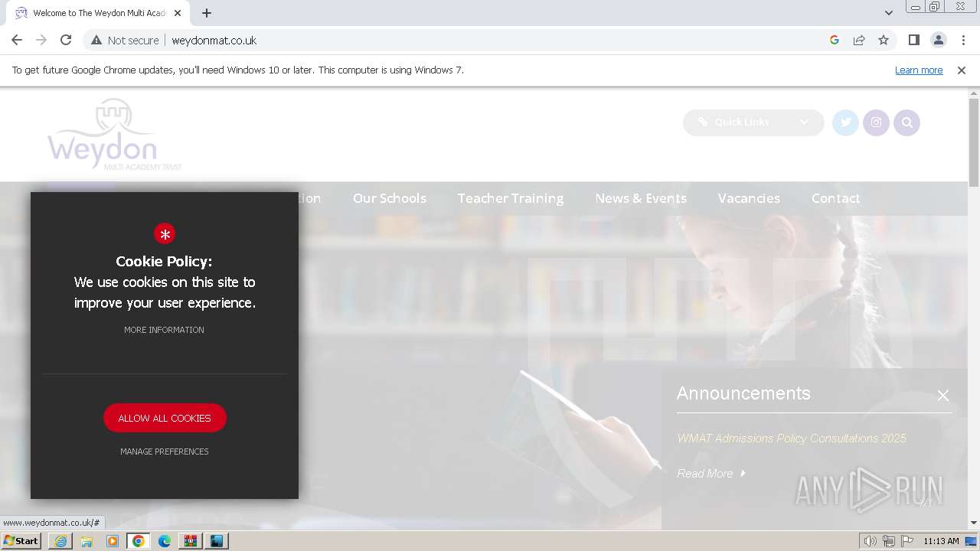Image resolution: width=980 pixels, height=551 pixels.
Task: Open a new browser tab
Action: point(207,13)
